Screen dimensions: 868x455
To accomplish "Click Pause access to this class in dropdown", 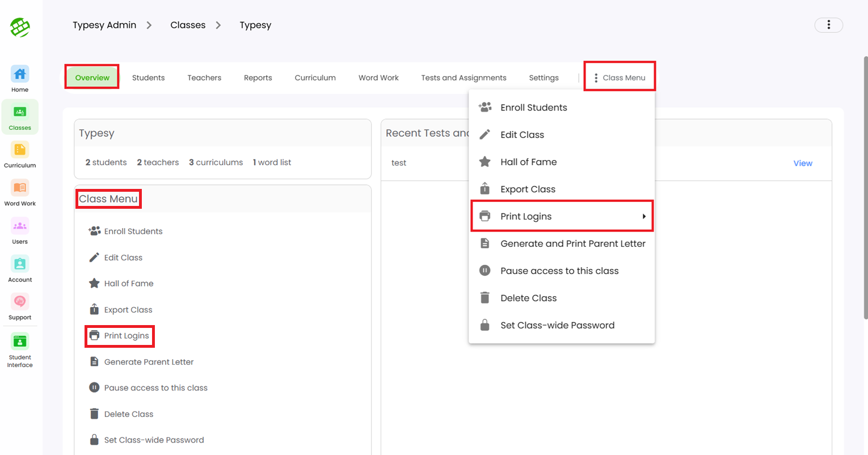I will pos(562,271).
